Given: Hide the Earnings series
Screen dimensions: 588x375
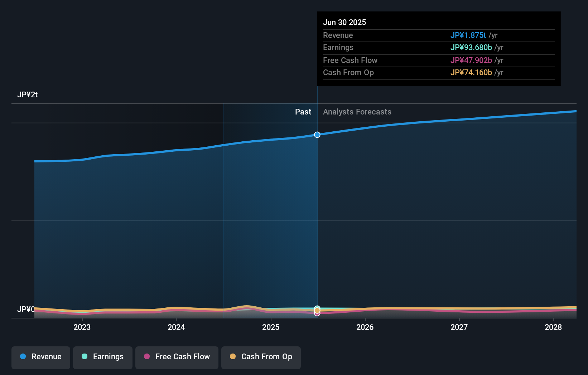Looking at the screenshot, I should coord(103,357).
